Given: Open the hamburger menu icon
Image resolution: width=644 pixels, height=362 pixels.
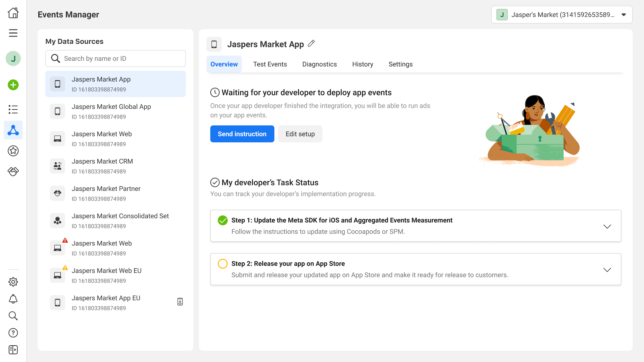Looking at the screenshot, I should point(13,33).
